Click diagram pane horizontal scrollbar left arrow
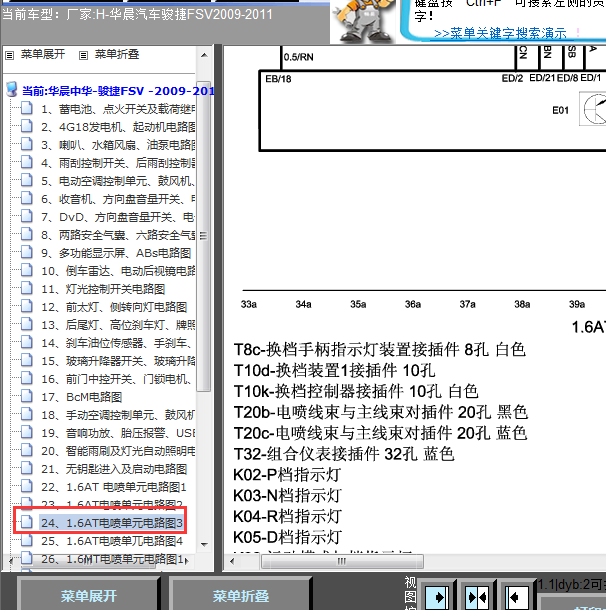The height and width of the screenshot is (610, 606). coord(233,561)
